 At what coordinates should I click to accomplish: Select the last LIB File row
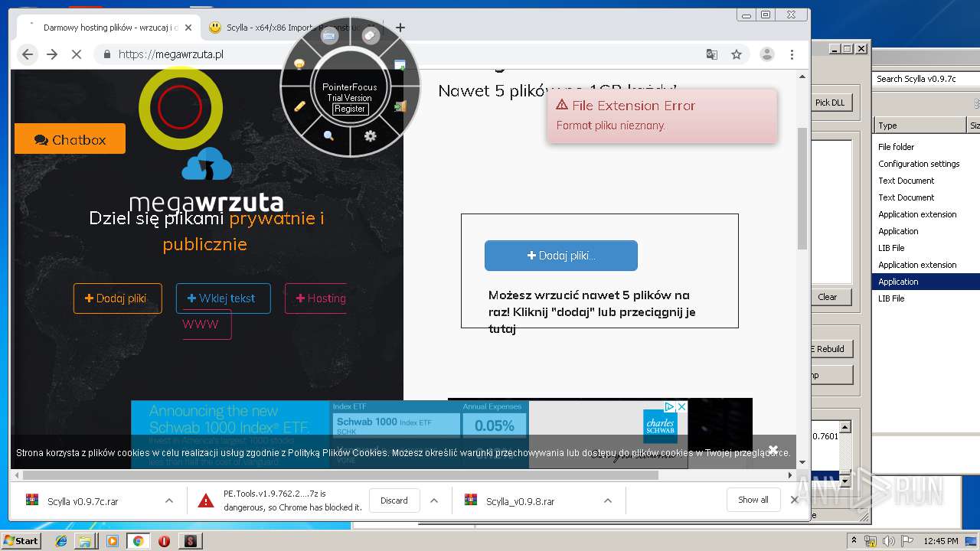coord(926,298)
